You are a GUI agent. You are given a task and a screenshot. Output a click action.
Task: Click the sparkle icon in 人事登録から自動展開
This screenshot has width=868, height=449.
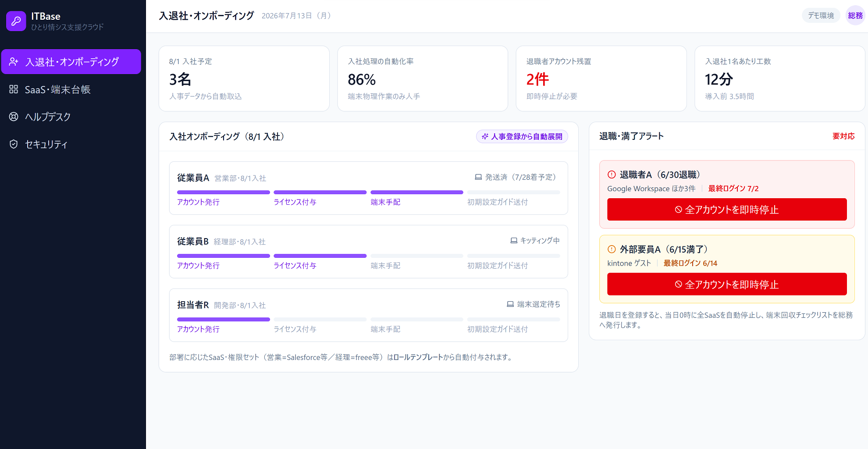485,136
